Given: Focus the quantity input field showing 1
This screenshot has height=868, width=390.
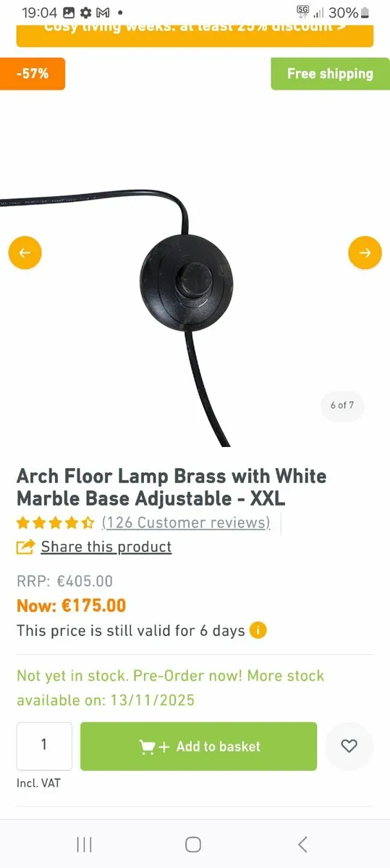Looking at the screenshot, I should pos(44,746).
